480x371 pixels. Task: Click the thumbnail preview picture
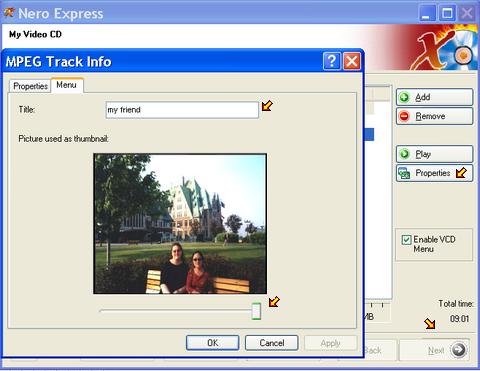(180, 223)
